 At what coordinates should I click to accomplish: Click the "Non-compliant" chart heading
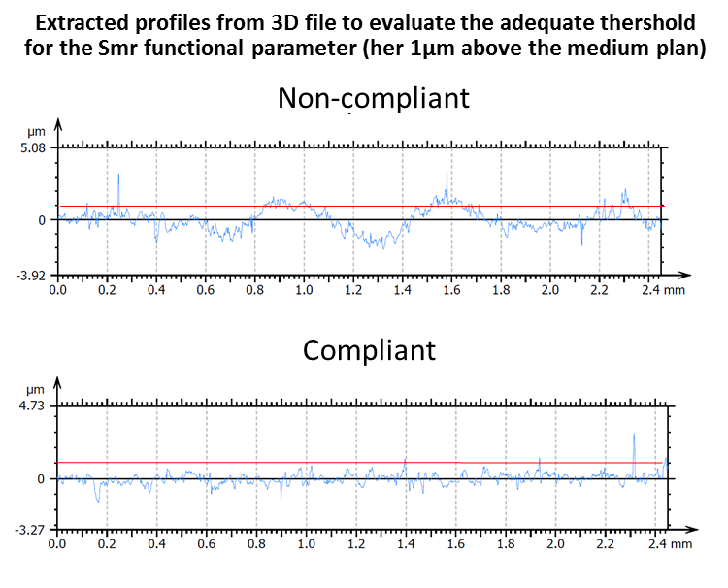pos(374,98)
